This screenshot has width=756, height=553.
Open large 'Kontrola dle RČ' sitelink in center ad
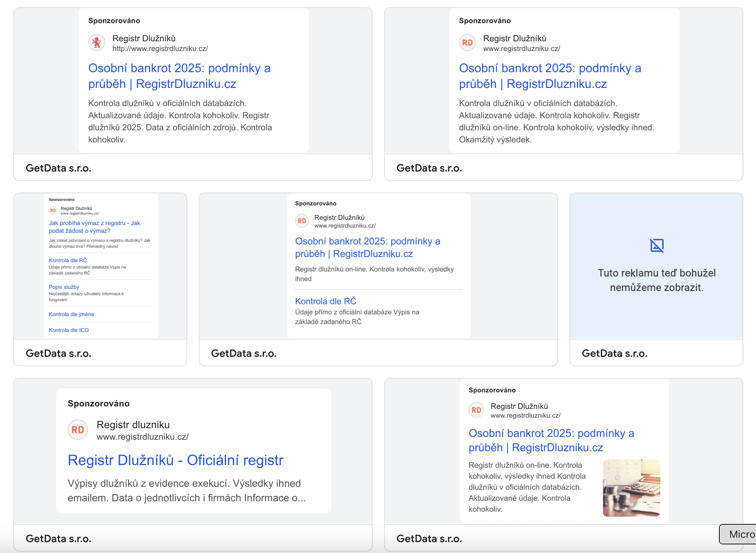tap(326, 301)
